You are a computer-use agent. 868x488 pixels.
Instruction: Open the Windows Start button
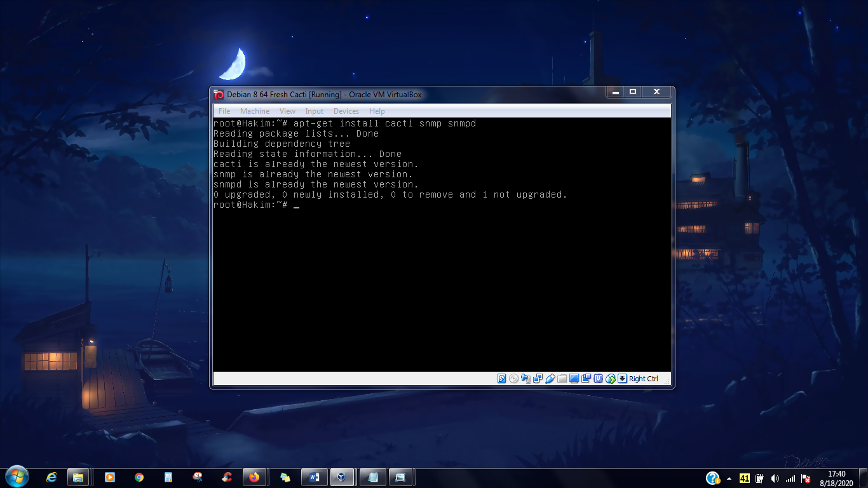pyautogui.click(x=17, y=476)
